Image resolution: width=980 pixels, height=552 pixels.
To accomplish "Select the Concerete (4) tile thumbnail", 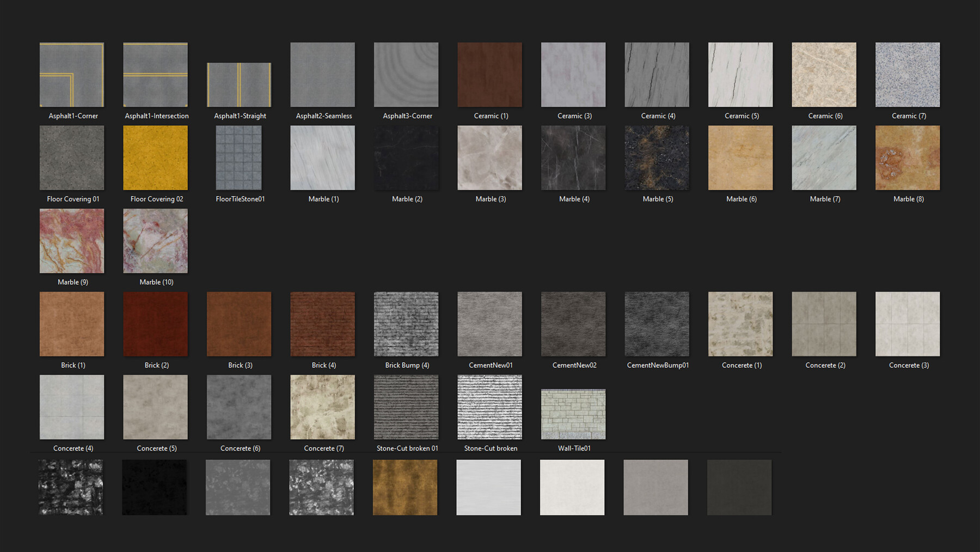I will pos(72,407).
